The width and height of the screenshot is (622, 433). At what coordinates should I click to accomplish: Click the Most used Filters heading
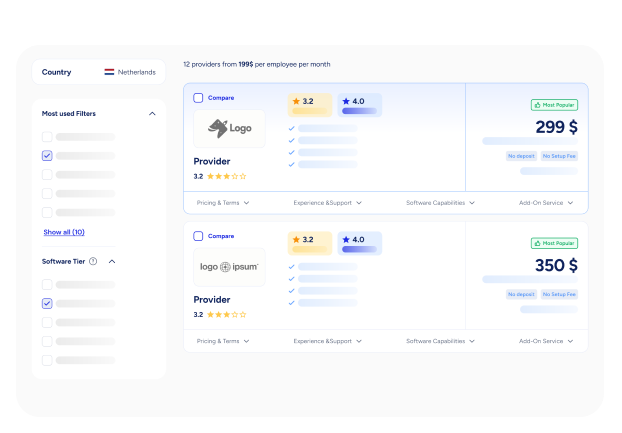(x=69, y=114)
